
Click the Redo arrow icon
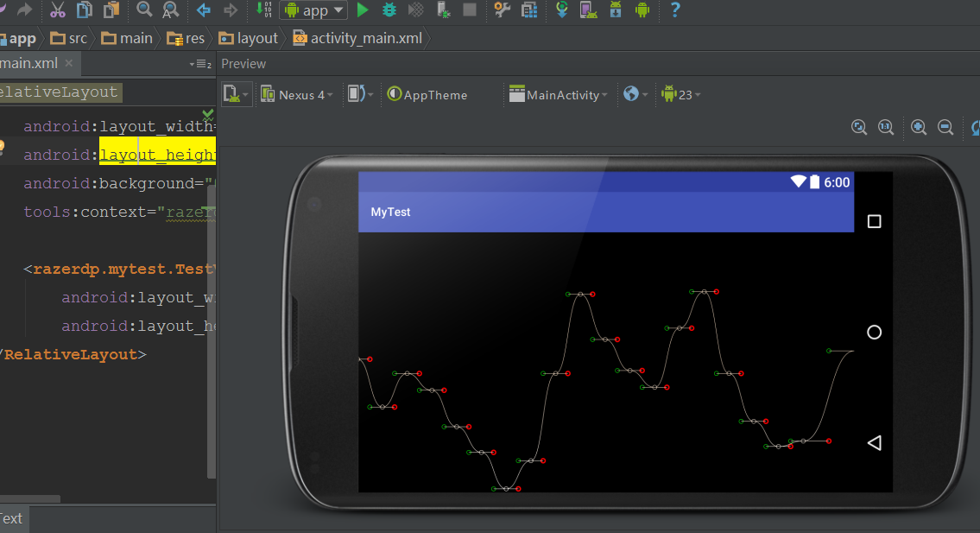point(24,10)
